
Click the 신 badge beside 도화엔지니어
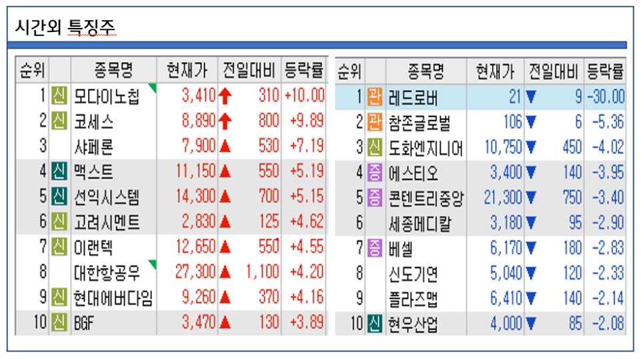pos(375,147)
